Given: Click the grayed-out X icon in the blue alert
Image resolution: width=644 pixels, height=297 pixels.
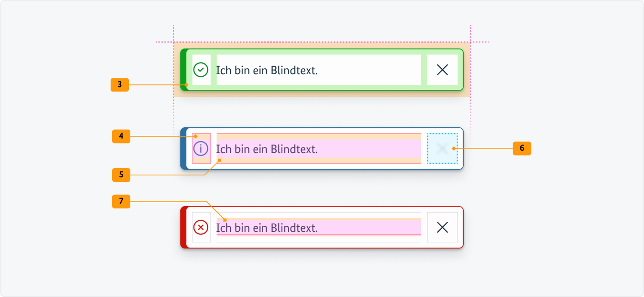Looking at the screenshot, I should click(442, 148).
